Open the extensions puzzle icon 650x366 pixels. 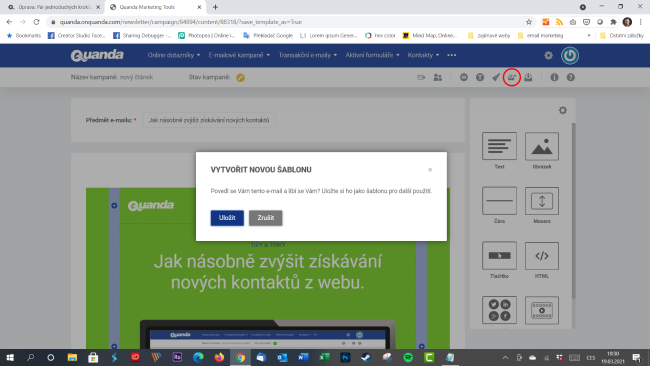(614, 22)
